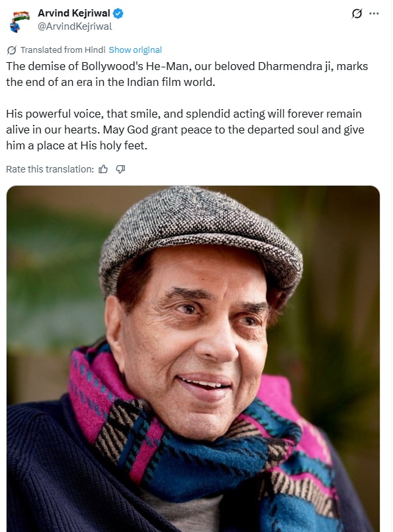
Task: Click the @ArvindKejriwal handle
Action: 75,26
